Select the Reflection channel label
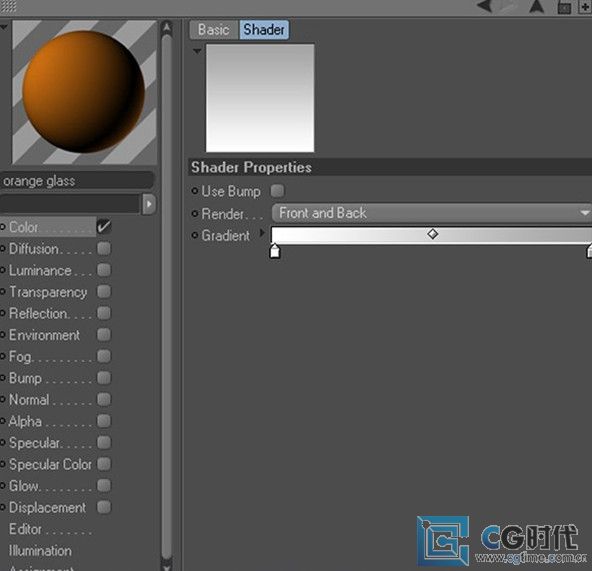592x571 pixels. click(x=38, y=313)
